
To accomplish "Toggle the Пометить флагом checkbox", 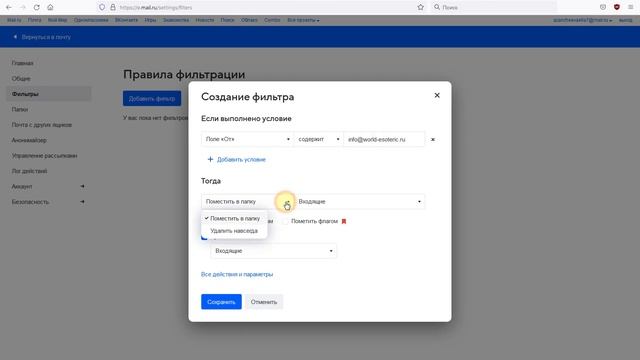I will click(x=285, y=221).
